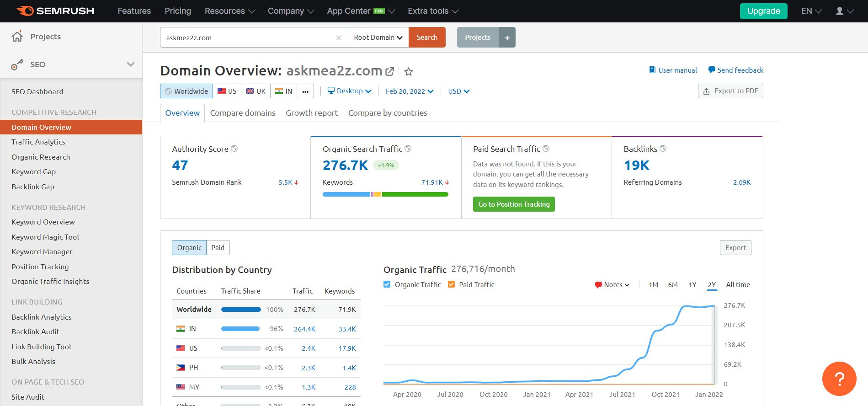Click the Semrush logo
Screen dimensions: 868x406
[55, 11]
